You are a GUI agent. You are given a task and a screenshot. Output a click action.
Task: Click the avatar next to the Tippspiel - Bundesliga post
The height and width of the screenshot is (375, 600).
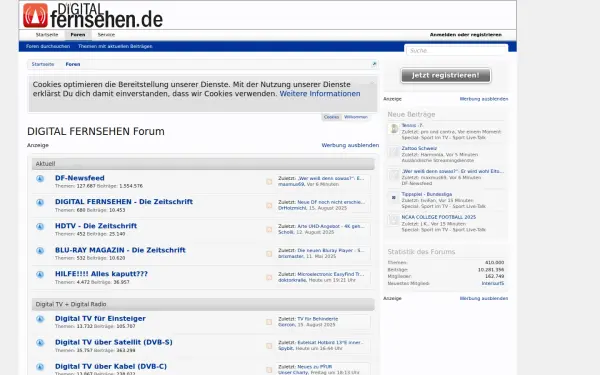point(394,198)
